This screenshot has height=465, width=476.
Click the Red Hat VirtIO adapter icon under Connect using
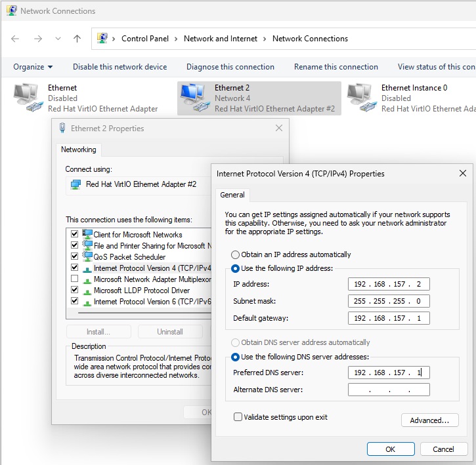tap(76, 184)
